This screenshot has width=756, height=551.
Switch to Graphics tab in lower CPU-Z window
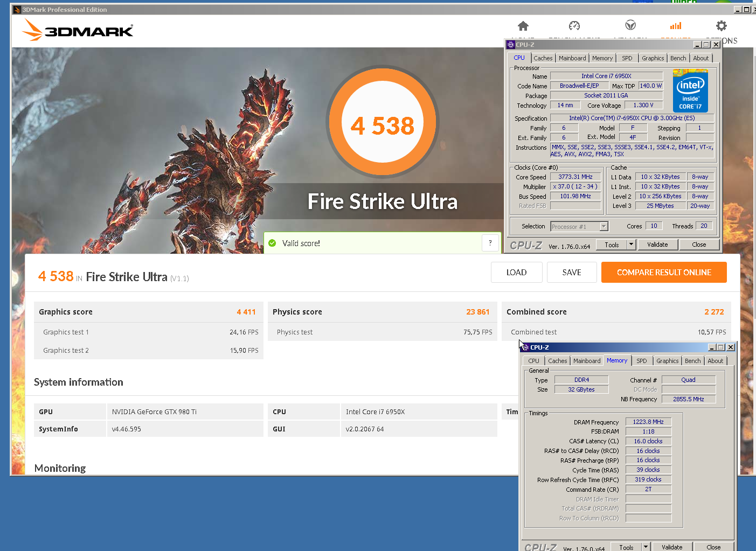(x=668, y=361)
